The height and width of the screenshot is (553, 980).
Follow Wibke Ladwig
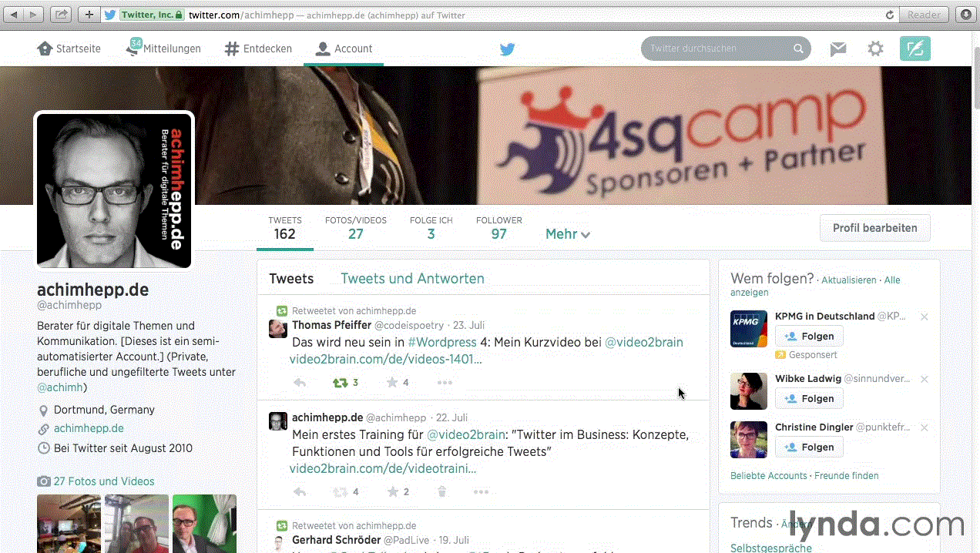[809, 399]
